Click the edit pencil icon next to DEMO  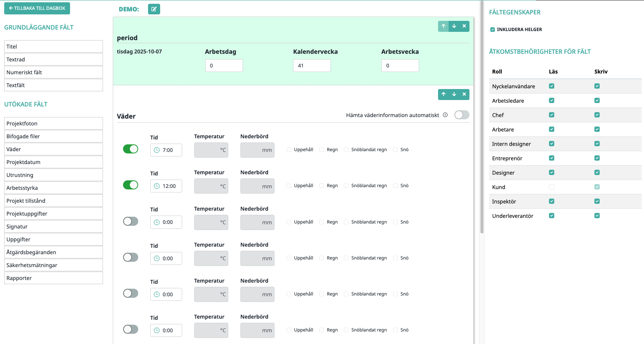154,9
